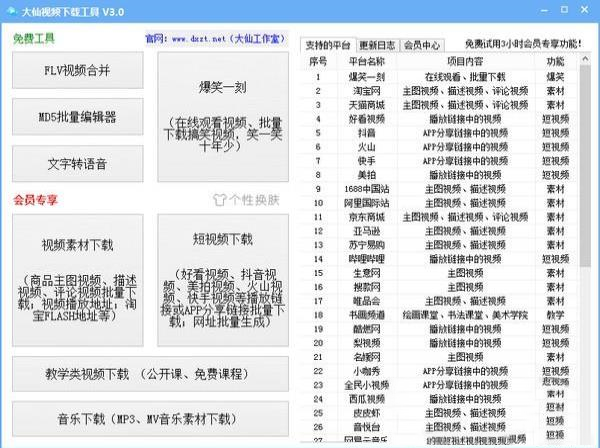Select the 哔哩哔哩 row
The width and height of the screenshot is (600, 448).
click(x=439, y=259)
